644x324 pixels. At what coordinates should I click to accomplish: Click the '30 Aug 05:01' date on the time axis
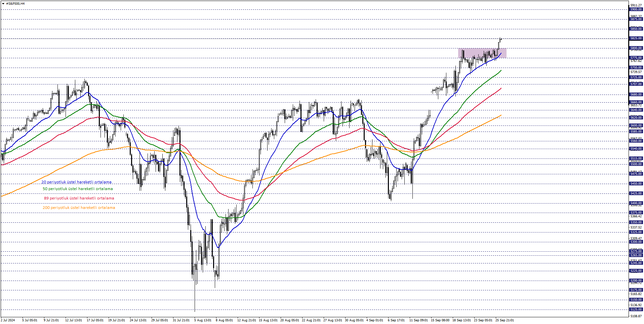pyautogui.click(x=354, y=320)
